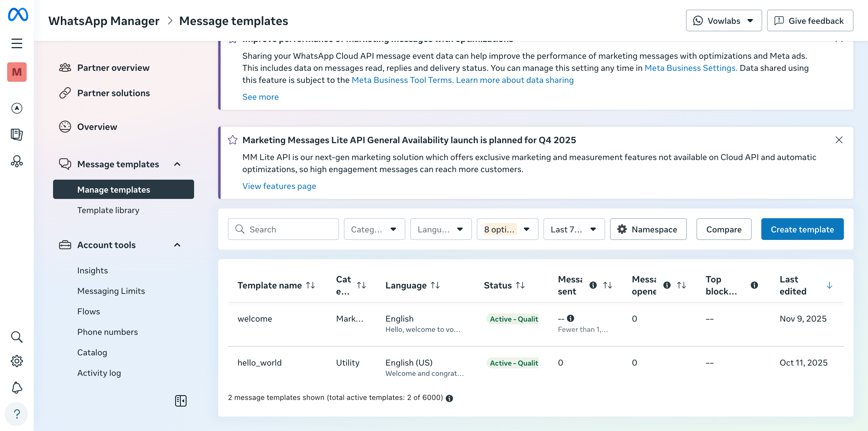This screenshot has width=868, height=431.
Task: Click the template Search field
Action: (x=290, y=229)
